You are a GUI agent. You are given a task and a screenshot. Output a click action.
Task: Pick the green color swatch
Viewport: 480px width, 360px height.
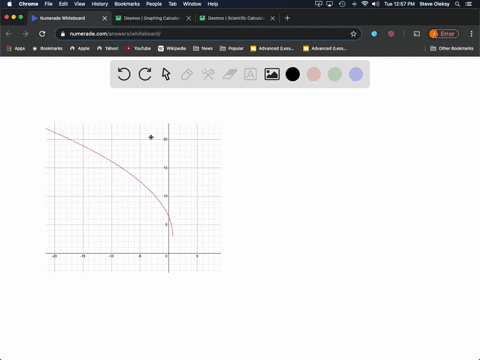tap(335, 74)
